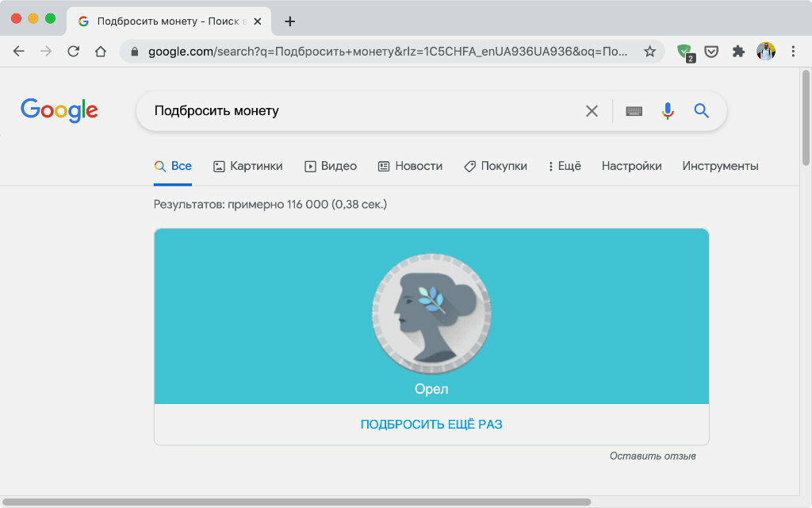Switch to the Видео tab
Viewport: 812px width, 508px height.
(331, 166)
